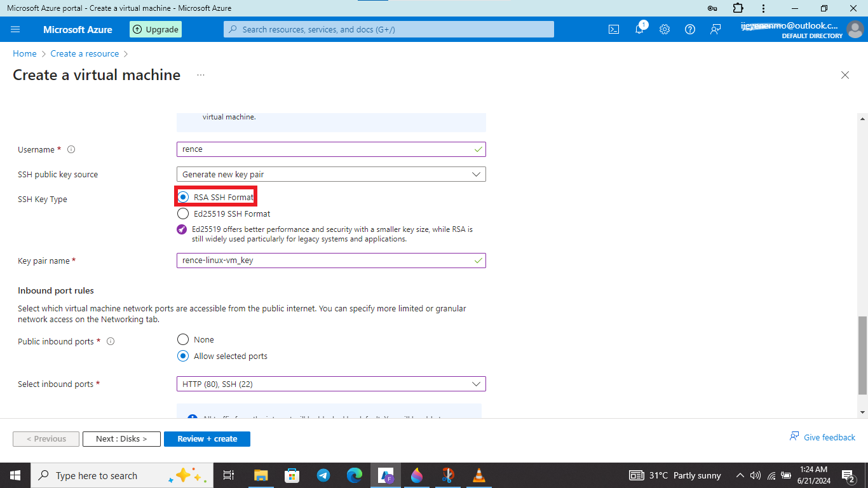Image resolution: width=868 pixels, height=488 pixels.
Task: Open the hamburger portal menu
Action: (16, 29)
